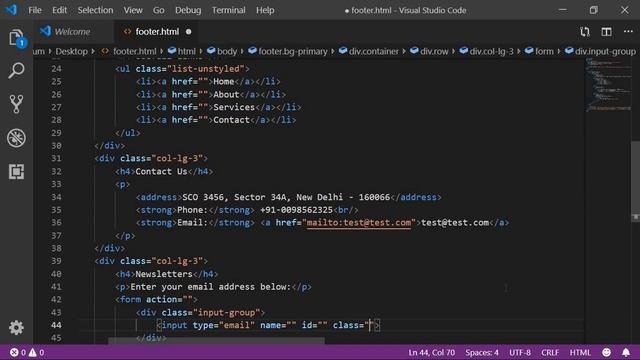Image resolution: width=640 pixels, height=360 pixels.
Task: Click the Desktop breadcrumb
Action: pyautogui.click(x=71, y=51)
